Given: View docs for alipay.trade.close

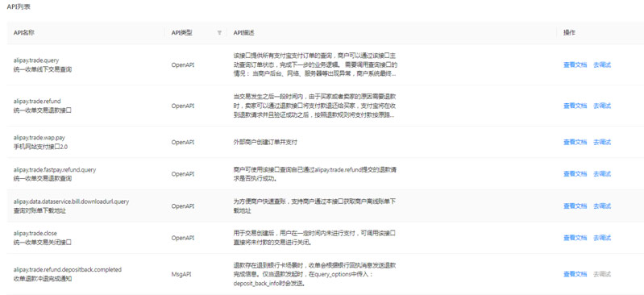Looking at the screenshot, I should (x=575, y=238).
